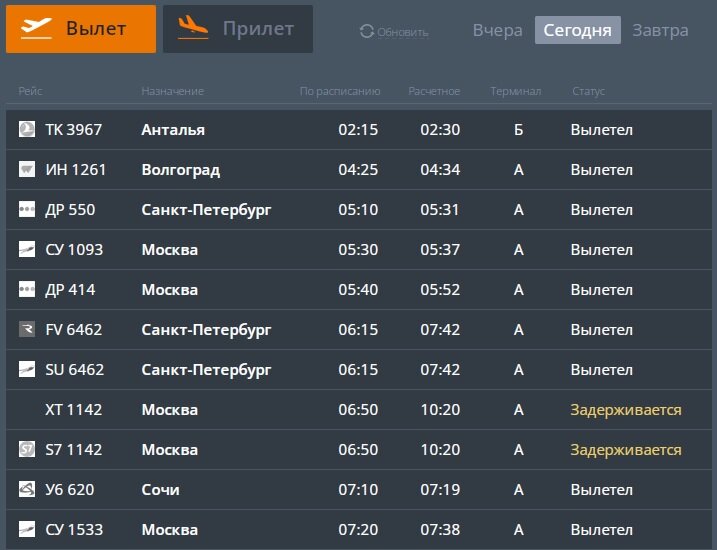Open the Вылет departures tab
This screenshot has width=717, height=550.
pyautogui.click(x=81, y=29)
